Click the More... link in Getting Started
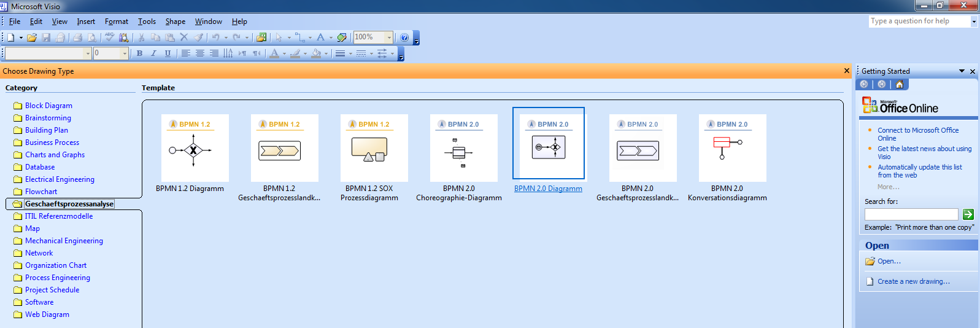Screen dimensions: 980x328 click(888, 187)
